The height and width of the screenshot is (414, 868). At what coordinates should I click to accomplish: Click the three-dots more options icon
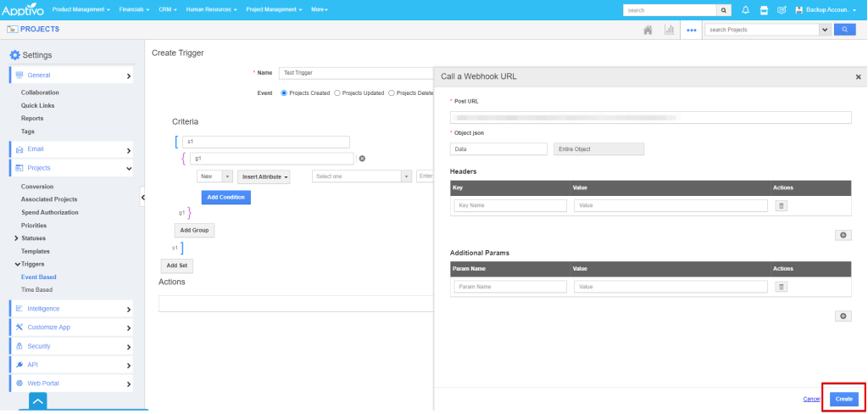691,30
